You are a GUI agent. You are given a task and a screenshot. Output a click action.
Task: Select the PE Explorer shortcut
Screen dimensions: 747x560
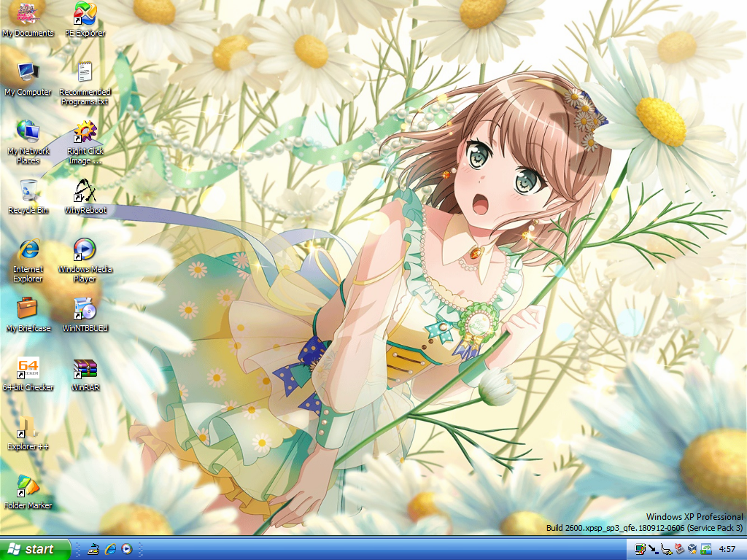coord(85,20)
